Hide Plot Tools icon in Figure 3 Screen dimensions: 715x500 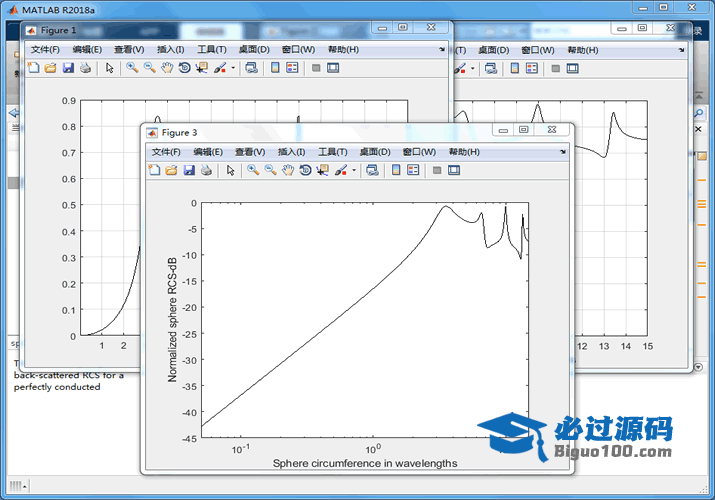click(x=437, y=170)
